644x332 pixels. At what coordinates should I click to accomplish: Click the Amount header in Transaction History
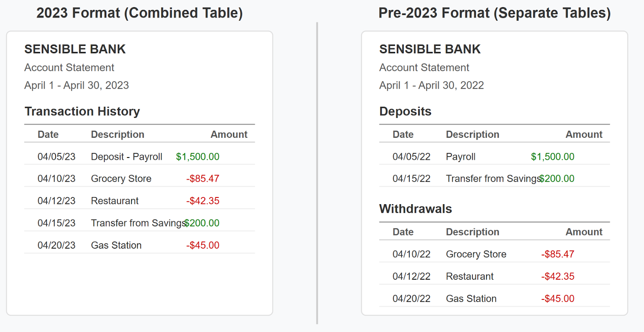tap(229, 135)
